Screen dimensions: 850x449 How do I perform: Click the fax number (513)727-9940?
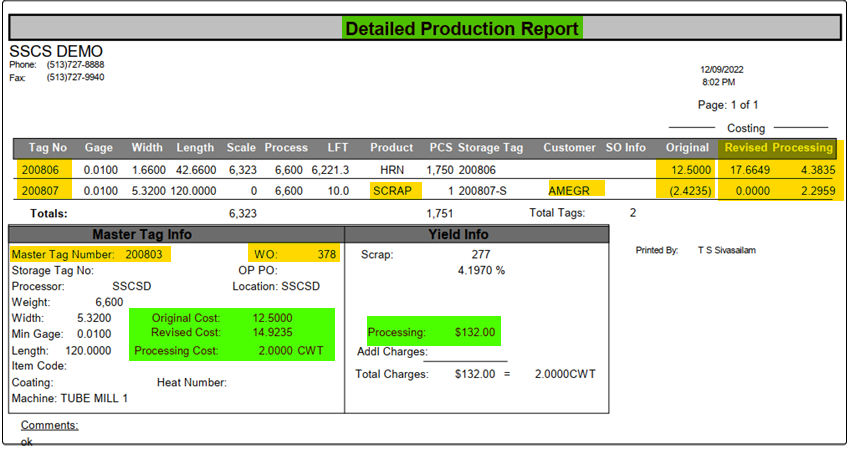[75, 78]
